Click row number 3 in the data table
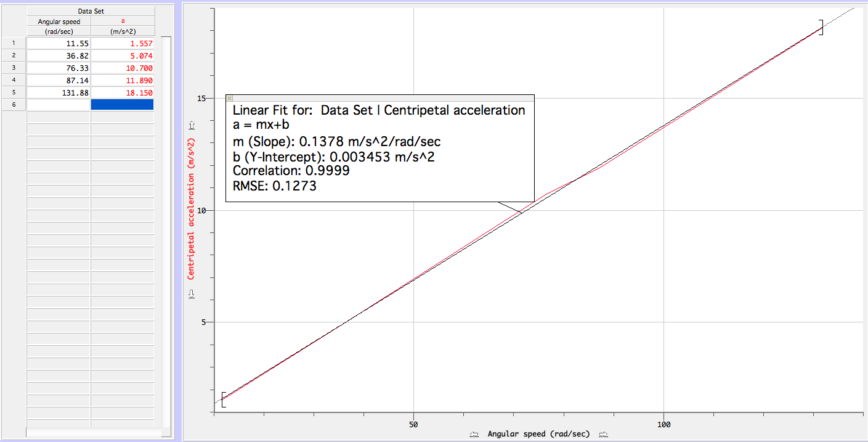 [x=13, y=68]
